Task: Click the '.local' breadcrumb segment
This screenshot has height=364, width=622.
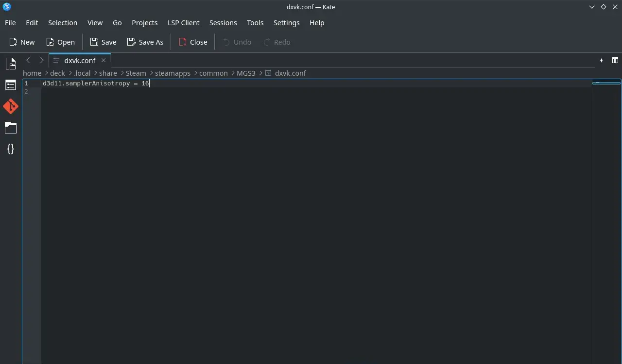Action: (82, 73)
